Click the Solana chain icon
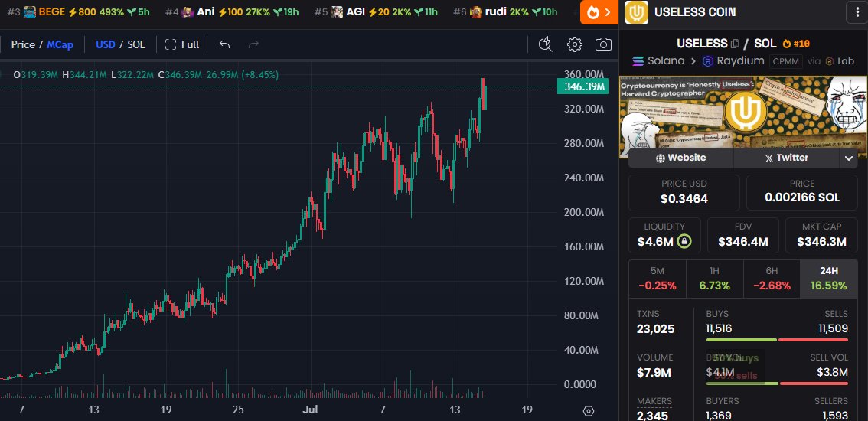 pyautogui.click(x=638, y=61)
